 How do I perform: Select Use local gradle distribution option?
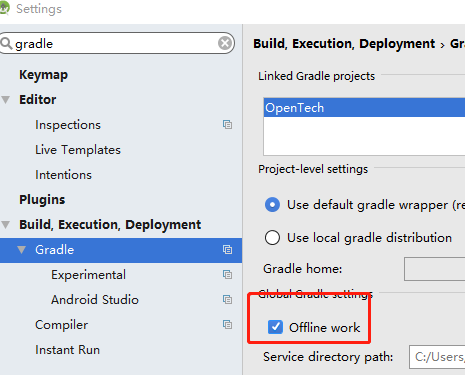tap(272, 238)
